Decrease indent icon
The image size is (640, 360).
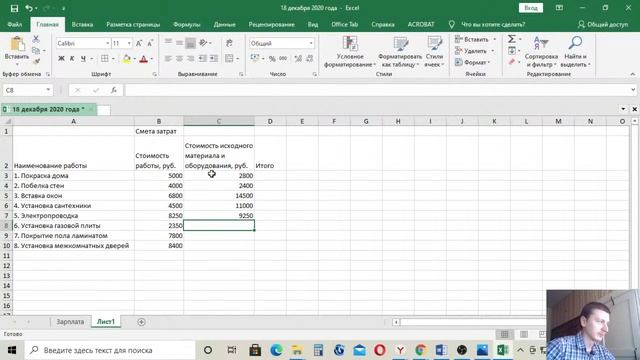pos(202,59)
